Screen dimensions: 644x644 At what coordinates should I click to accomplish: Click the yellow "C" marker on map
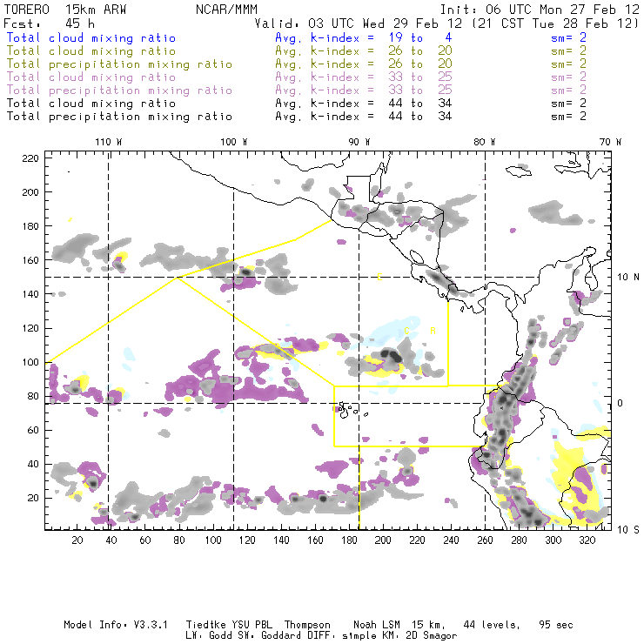click(x=407, y=330)
